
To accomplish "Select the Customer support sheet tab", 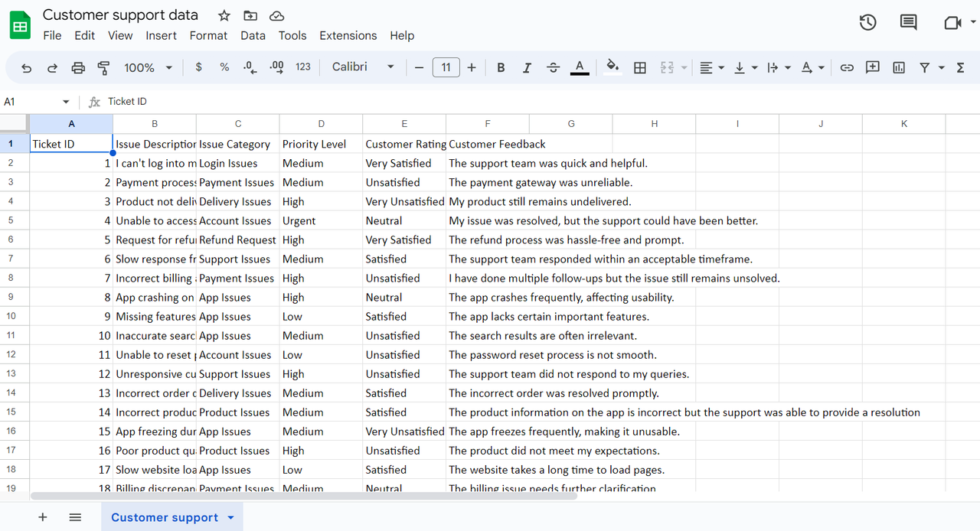I will pyautogui.click(x=165, y=516).
